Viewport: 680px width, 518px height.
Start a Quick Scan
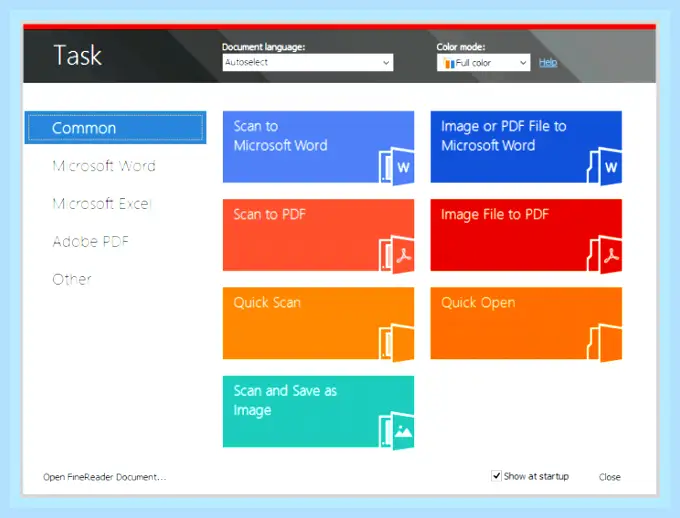(x=318, y=323)
